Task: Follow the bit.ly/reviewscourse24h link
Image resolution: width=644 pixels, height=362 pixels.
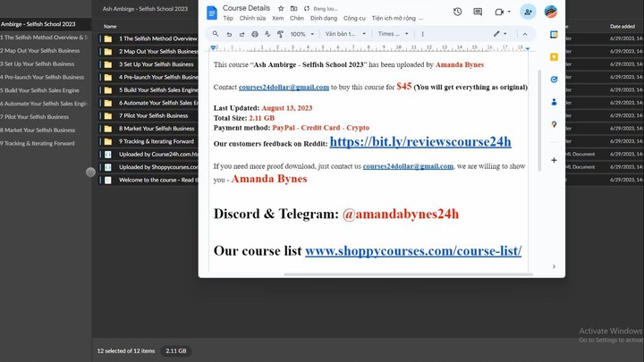Action: (x=420, y=141)
